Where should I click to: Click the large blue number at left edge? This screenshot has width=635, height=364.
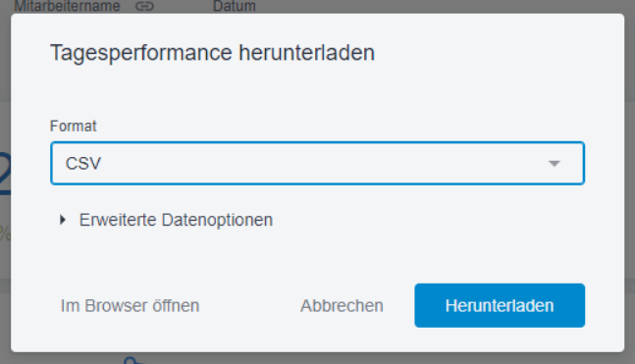click(5, 175)
